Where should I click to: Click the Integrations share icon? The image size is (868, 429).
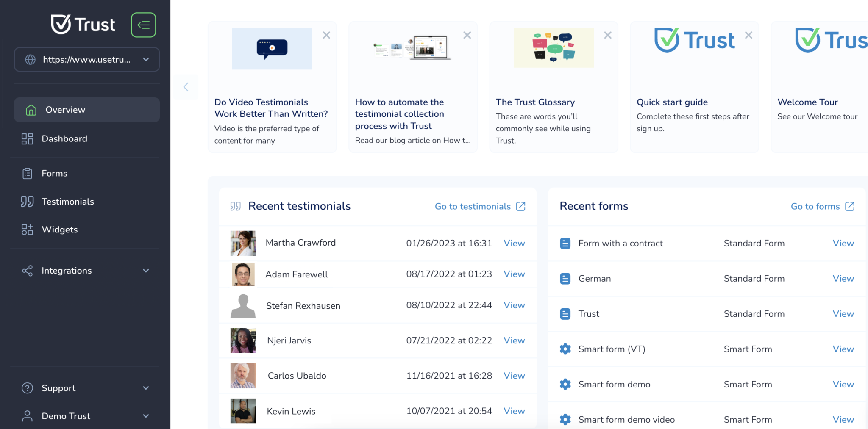(x=27, y=271)
